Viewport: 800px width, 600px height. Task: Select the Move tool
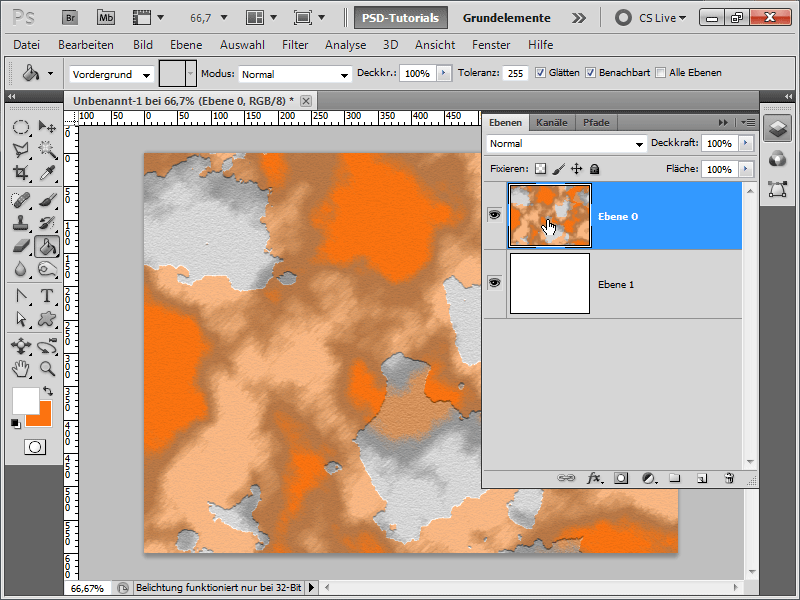click(47, 126)
